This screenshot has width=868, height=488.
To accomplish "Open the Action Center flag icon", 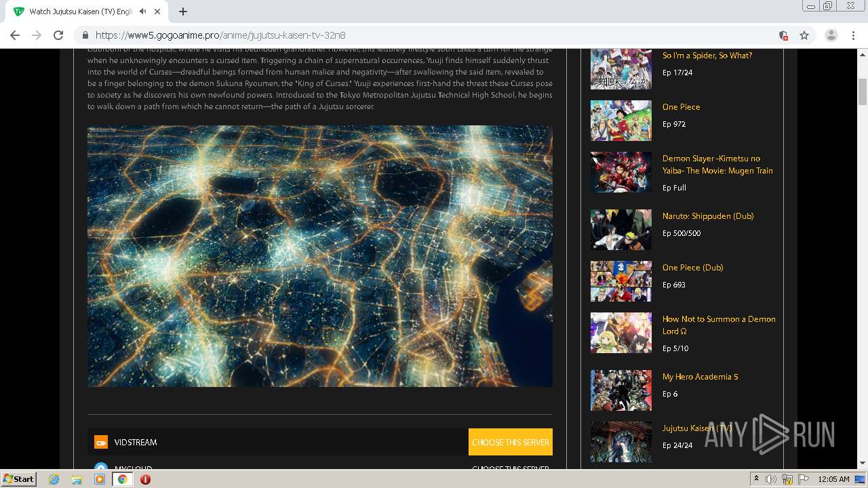I will 802,479.
